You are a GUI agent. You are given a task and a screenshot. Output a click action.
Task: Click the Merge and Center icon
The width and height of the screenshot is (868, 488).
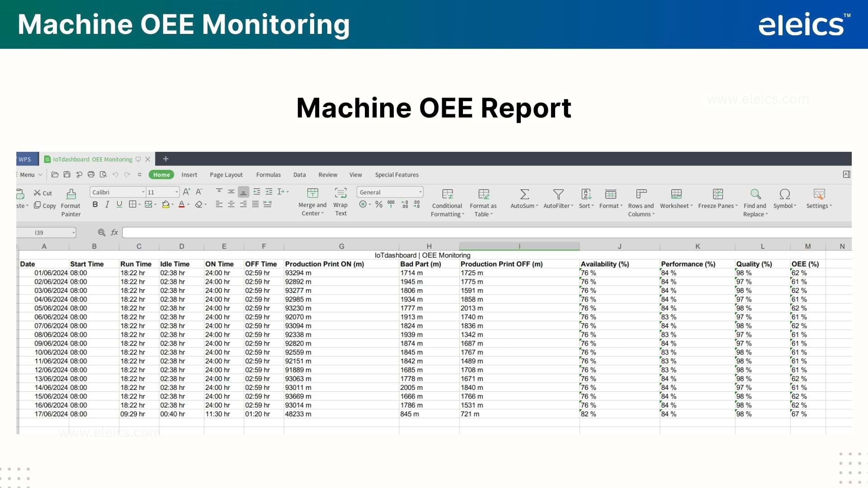(312, 193)
